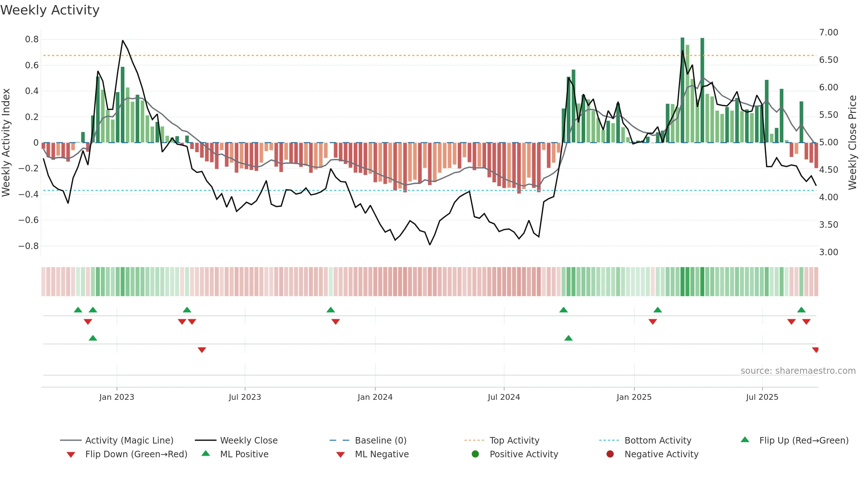The height and width of the screenshot is (488, 868).
Task: Click the Jan 2025 x-axis label
Action: coord(634,397)
